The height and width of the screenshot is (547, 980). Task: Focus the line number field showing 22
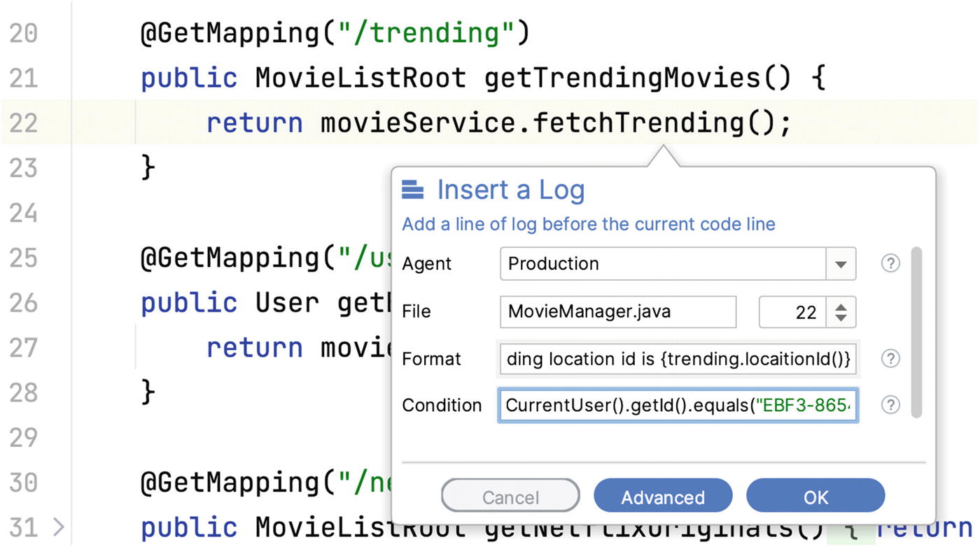coord(792,312)
